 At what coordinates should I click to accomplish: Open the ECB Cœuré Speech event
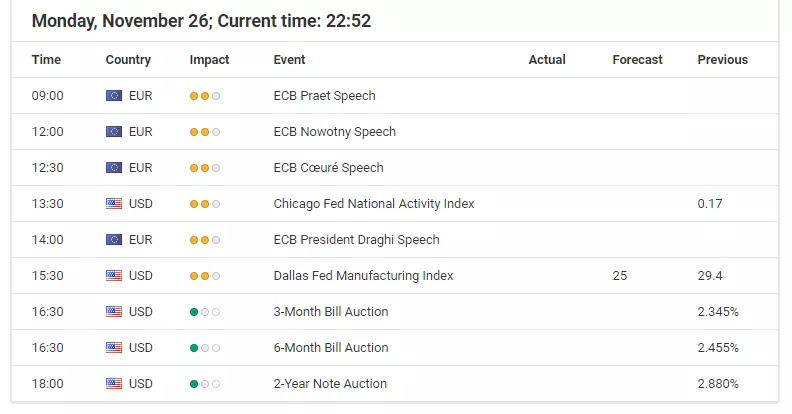pos(328,168)
